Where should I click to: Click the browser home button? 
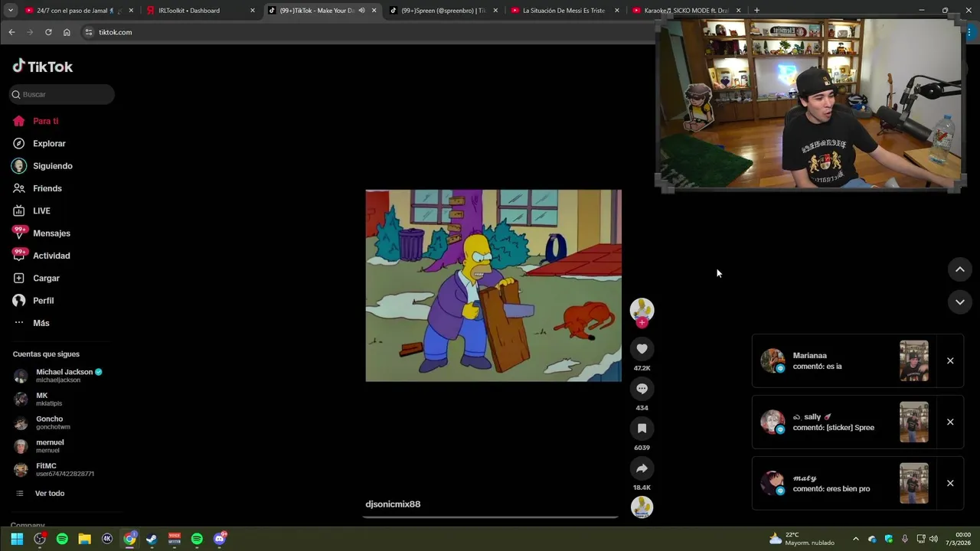pos(67,32)
